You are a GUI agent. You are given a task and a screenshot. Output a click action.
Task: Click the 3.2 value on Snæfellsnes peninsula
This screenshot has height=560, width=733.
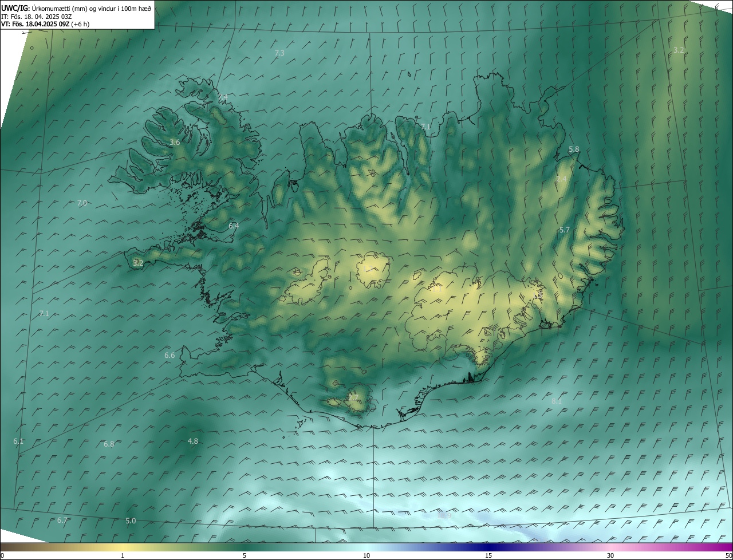tap(138, 263)
